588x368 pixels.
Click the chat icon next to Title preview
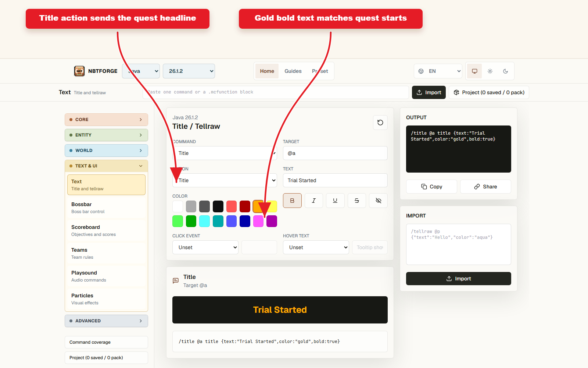coord(176,281)
